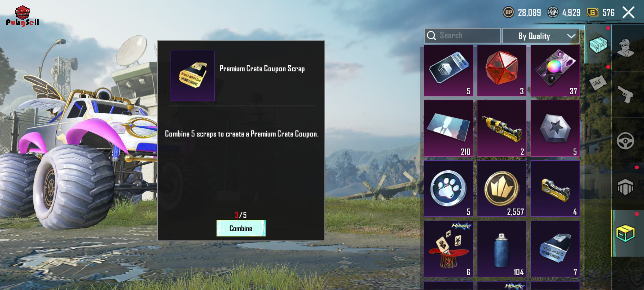Image resolution: width=644 pixels, height=290 pixels.
Task: Select the red gem item with count 3
Action: 502,71
